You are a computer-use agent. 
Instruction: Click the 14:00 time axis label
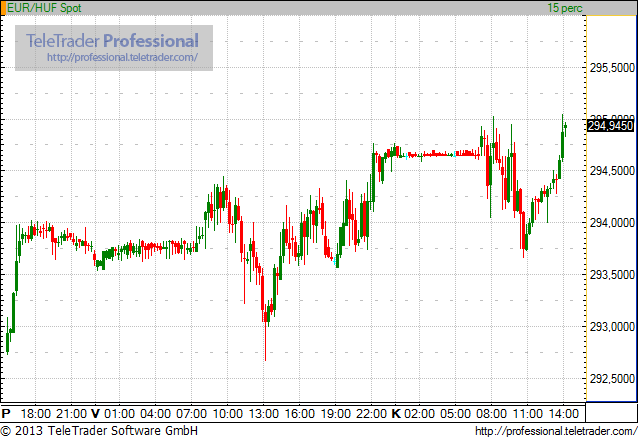point(564,414)
